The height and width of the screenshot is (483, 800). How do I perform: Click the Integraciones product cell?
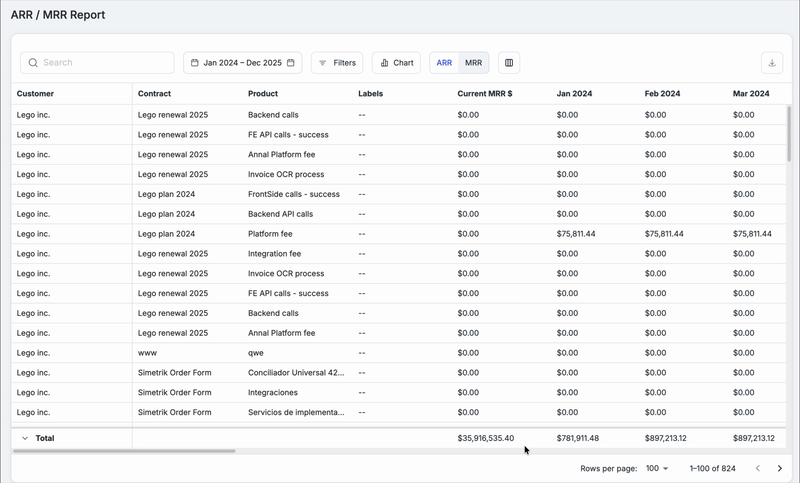273,392
